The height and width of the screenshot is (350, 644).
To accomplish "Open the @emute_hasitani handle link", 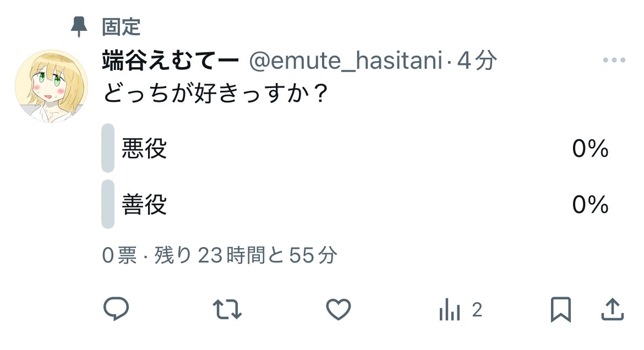I will point(346,61).
